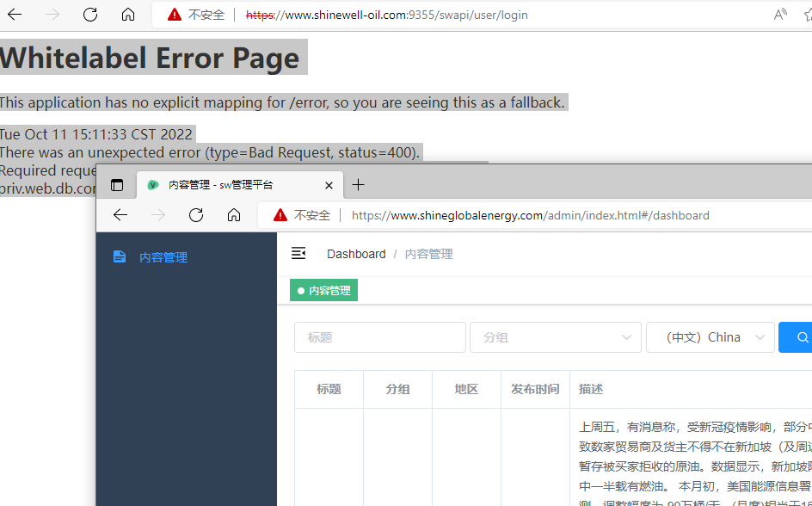Click the shinewell-oil.com address bar URL
This screenshot has height=506, width=812.
386,15
